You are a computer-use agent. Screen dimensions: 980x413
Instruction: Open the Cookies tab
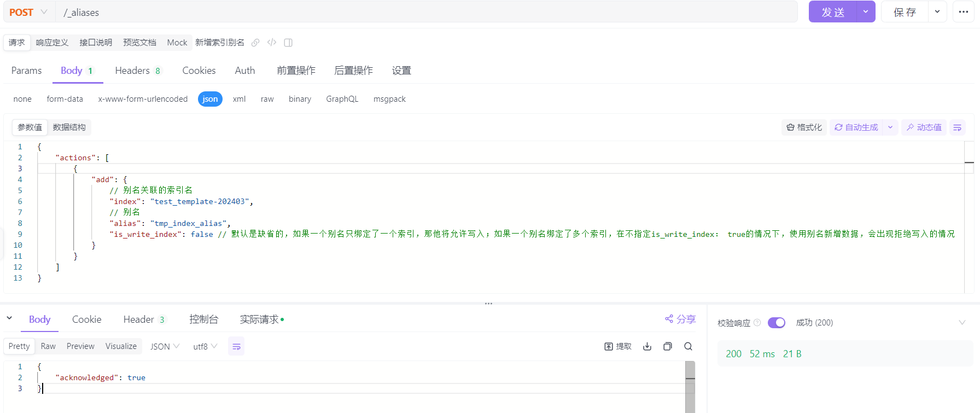point(199,71)
